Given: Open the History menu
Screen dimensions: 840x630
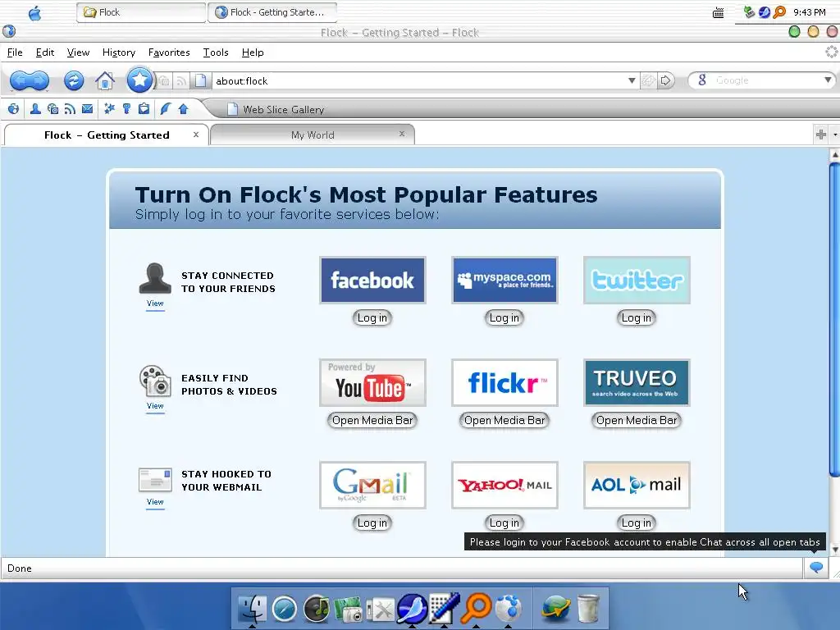Looking at the screenshot, I should [118, 52].
